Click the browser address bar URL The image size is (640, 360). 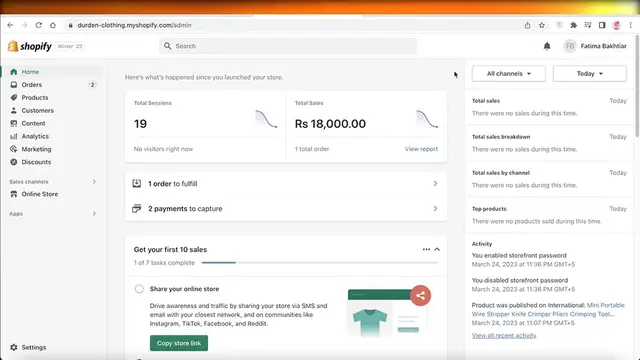pyautogui.click(x=134, y=25)
